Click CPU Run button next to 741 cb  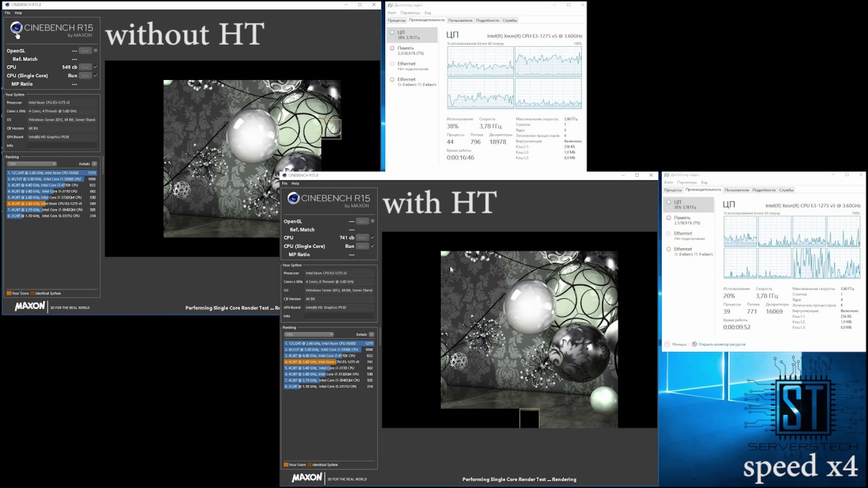coord(362,238)
